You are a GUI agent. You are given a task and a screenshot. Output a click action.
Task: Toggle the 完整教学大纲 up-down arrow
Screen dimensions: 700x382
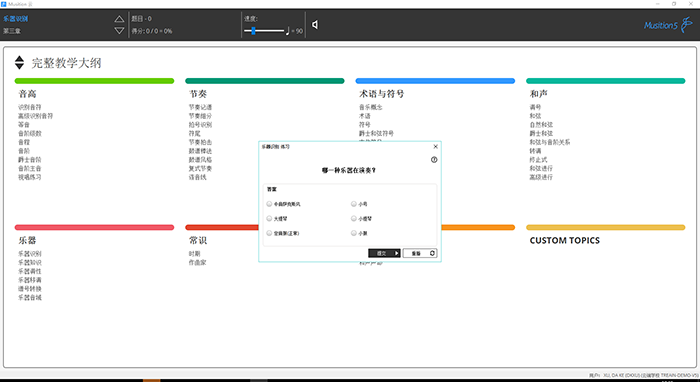[x=19, y=62]
